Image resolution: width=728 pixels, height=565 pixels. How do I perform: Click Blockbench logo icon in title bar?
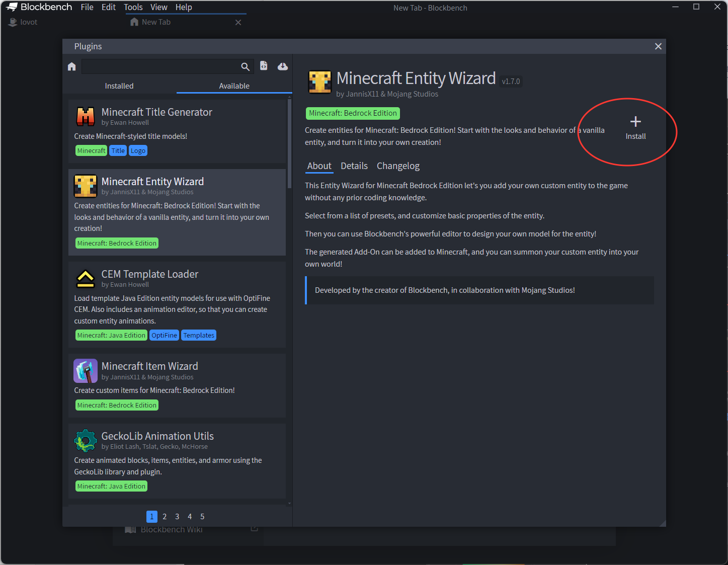(x=12, y=7)
